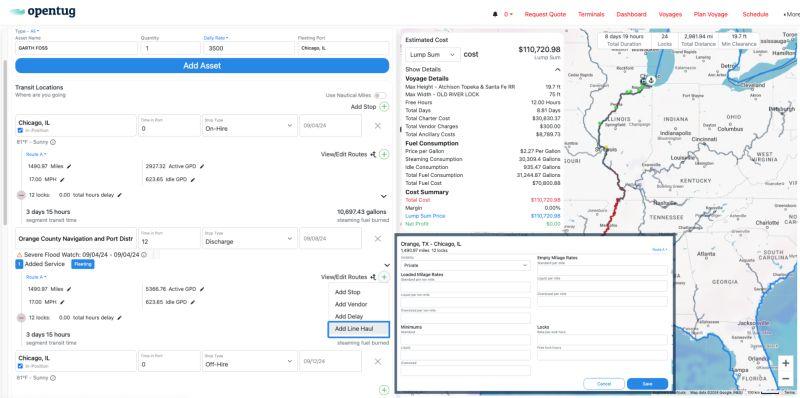Click info icon next to Severe Flood Watch
This screenshot has width=800, height=398.
point(144,255)
